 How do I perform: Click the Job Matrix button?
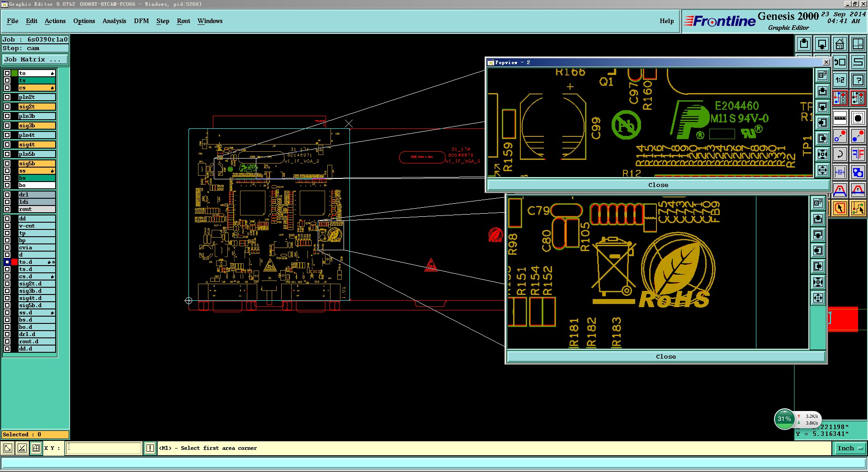tap(35, 60)
